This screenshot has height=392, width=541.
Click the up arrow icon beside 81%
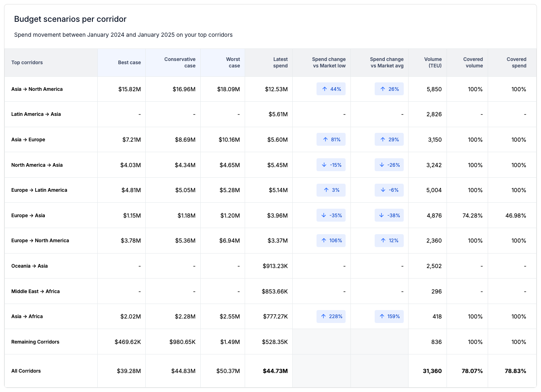coord(325,140)
